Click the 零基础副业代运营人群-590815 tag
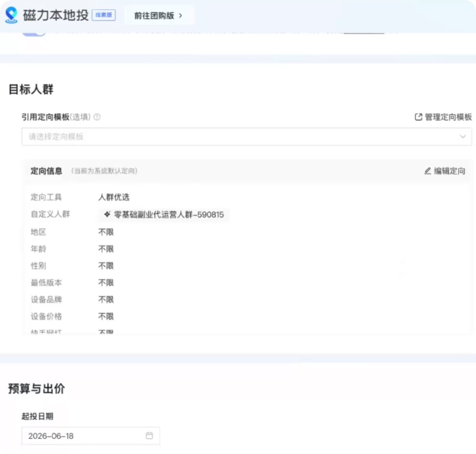 coord(164,215)
